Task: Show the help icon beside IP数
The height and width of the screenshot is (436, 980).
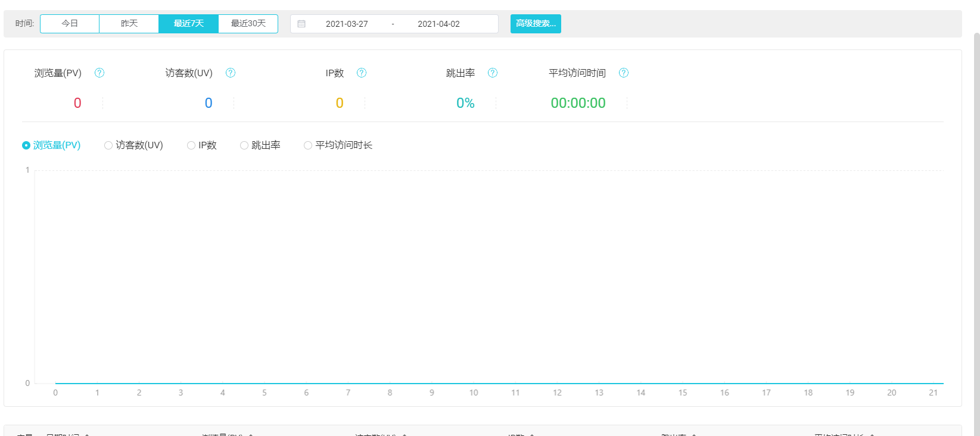Action: (x=362, y=73)
